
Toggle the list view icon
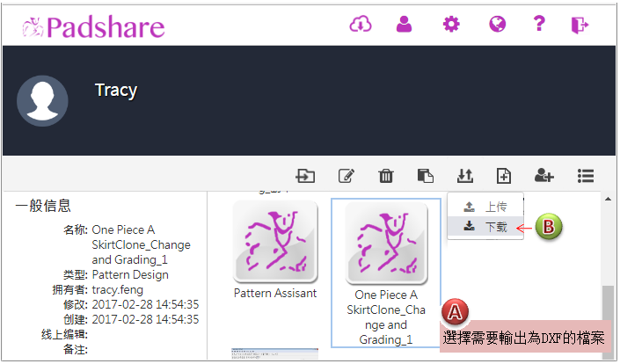pyautogui.click(x=586, y=176)
